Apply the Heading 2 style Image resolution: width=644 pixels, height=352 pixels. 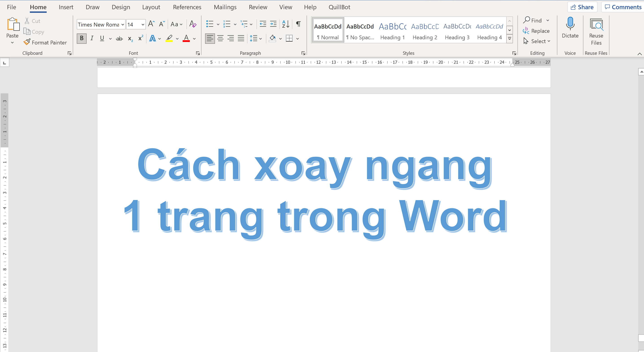425,31
